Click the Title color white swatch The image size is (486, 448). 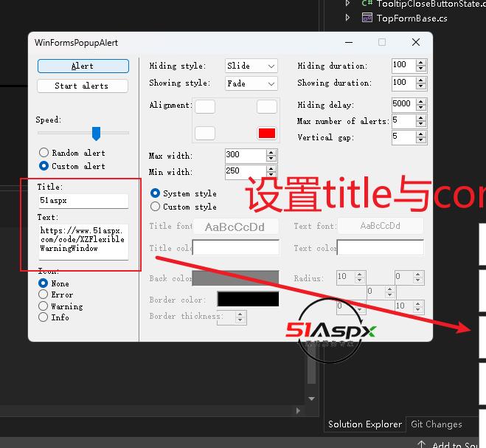[x=235, y=247]
